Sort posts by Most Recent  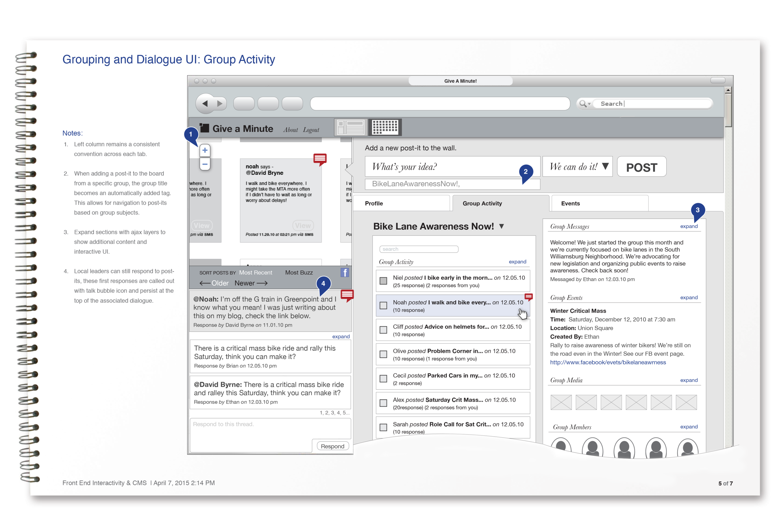pyautogui.click(x=255, y=273)
